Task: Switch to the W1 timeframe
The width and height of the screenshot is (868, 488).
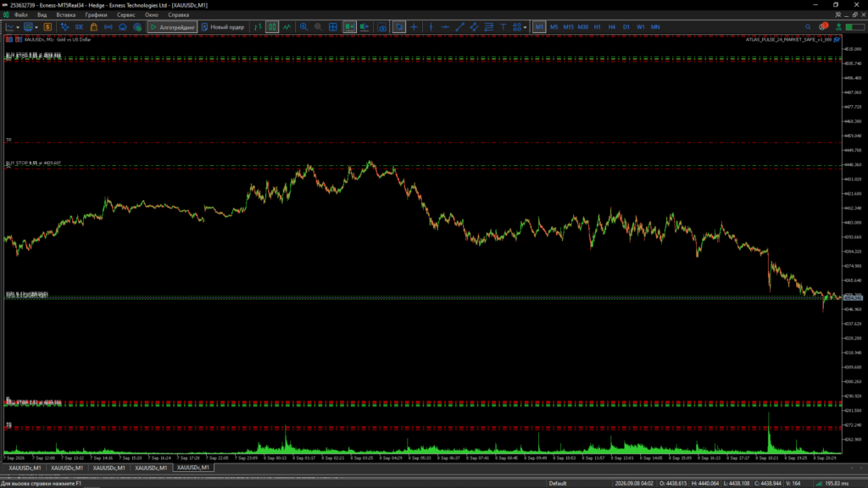Action: [x=641, y=27]
